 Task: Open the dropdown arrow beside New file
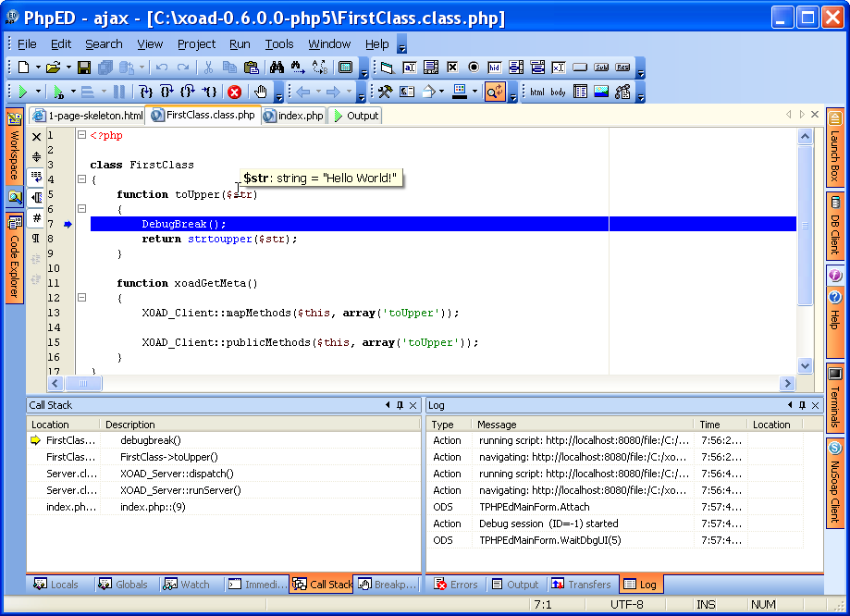(38, 68)
